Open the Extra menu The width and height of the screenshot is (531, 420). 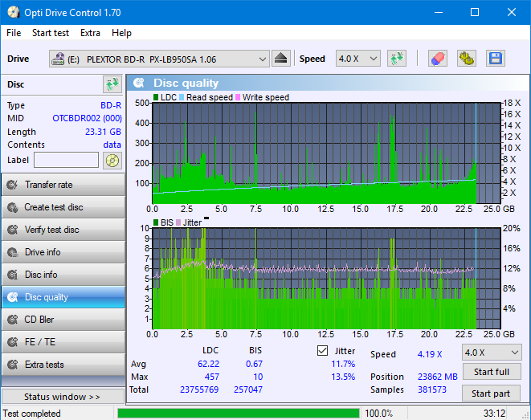(90, 33)
